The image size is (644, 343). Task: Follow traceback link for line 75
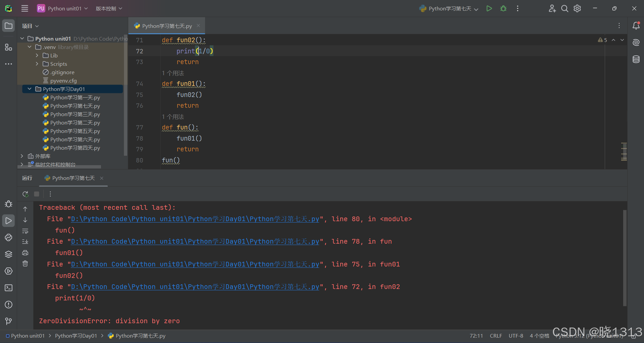tap(195, 264)
